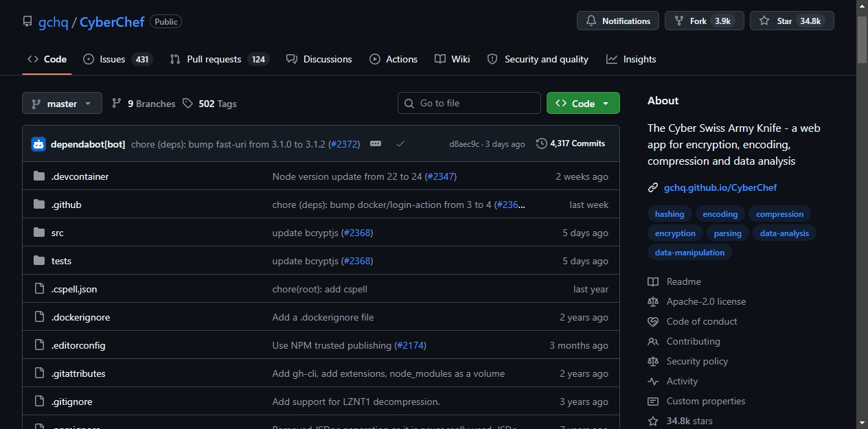Click the people icon beside Contributing

pyautogui.click(x=653, y=341)
